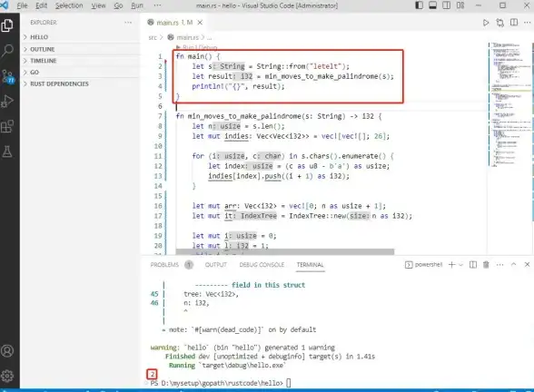Viewport: 534px width, 392px height.
Task: Open the Search view in activity bar
Action: (7, 51)
